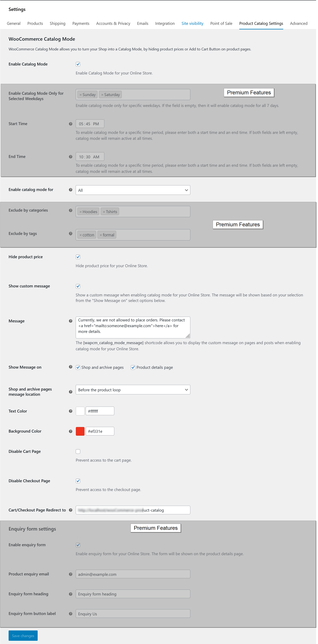Go to the Advanced settings tab
318x644 pixels.
[299, 23]
